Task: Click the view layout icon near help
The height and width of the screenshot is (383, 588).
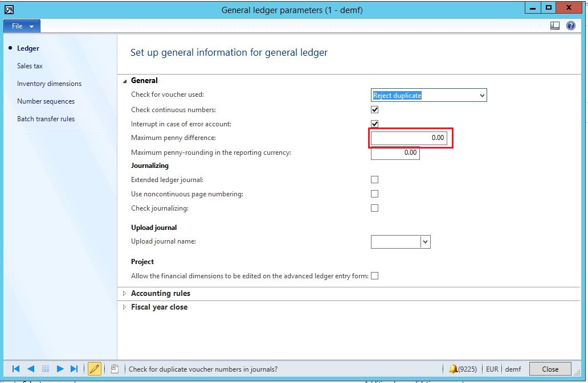Action: [555, 26]
